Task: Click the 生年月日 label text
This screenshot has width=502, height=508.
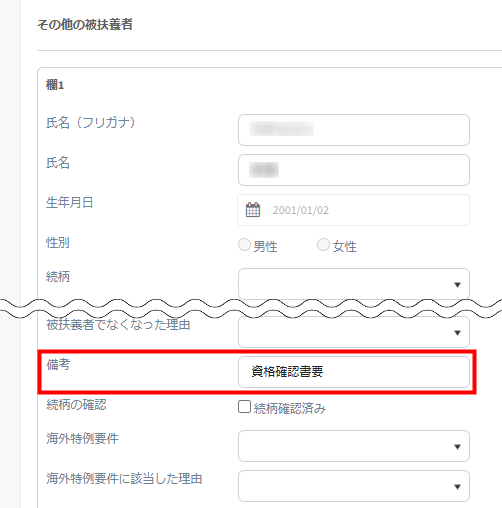Action: point(69,202)
